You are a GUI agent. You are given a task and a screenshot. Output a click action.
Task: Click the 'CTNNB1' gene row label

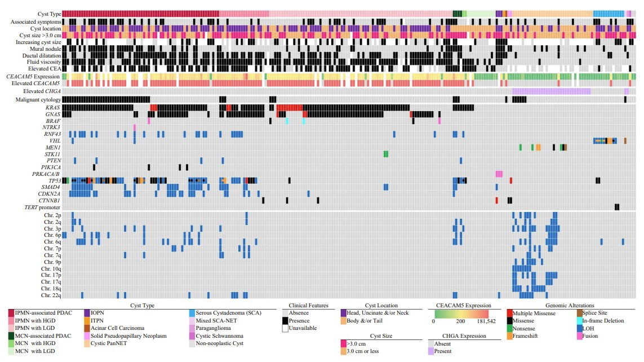tap(49, 201)
